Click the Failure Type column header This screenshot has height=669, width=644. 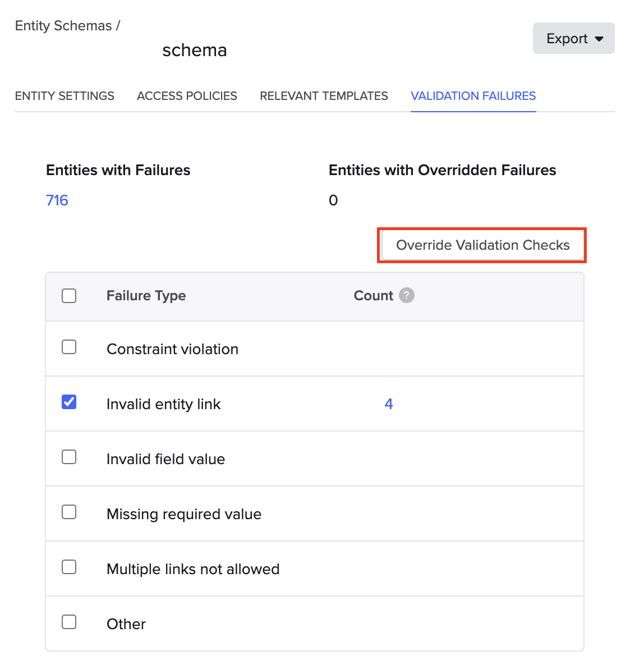click(x=146, y=296)
